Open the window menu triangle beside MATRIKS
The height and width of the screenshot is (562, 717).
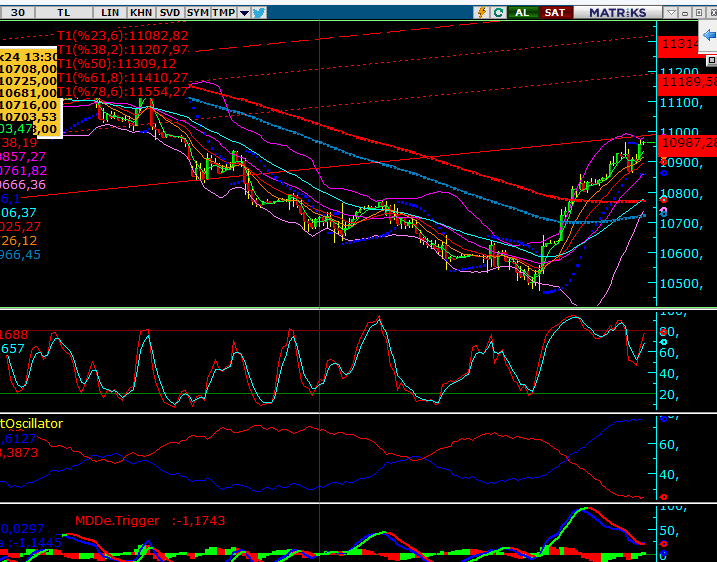coord(671,13)
